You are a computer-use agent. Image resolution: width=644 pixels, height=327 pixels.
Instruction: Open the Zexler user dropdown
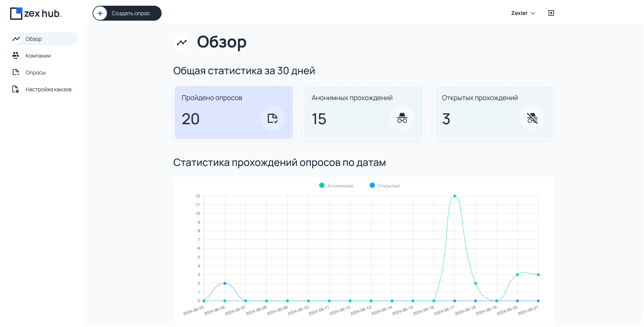tap(523, 13)
